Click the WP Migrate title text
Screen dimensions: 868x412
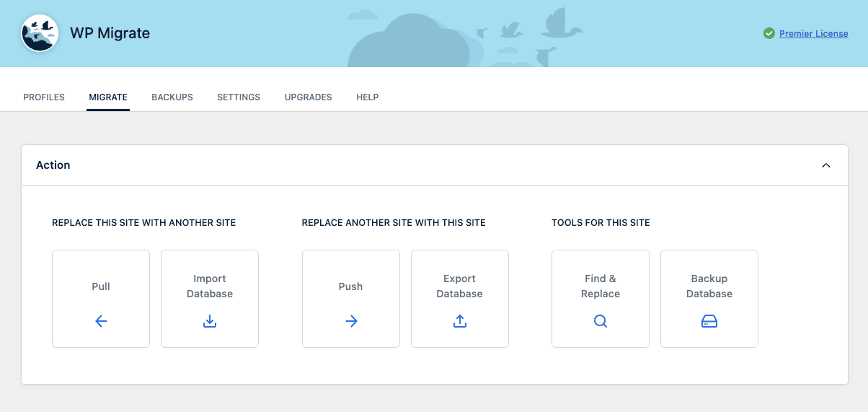[x=110, y=33]
